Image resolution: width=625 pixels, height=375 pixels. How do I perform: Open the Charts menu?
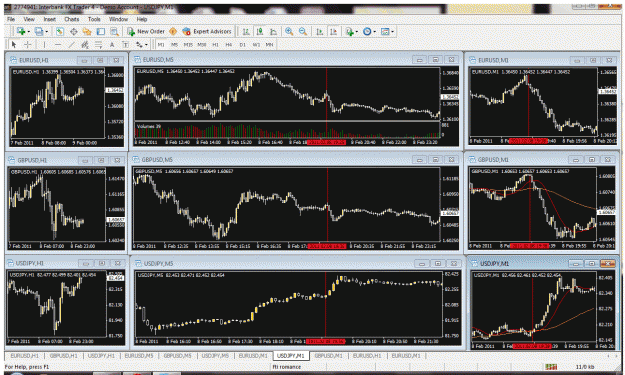[72, 19]
